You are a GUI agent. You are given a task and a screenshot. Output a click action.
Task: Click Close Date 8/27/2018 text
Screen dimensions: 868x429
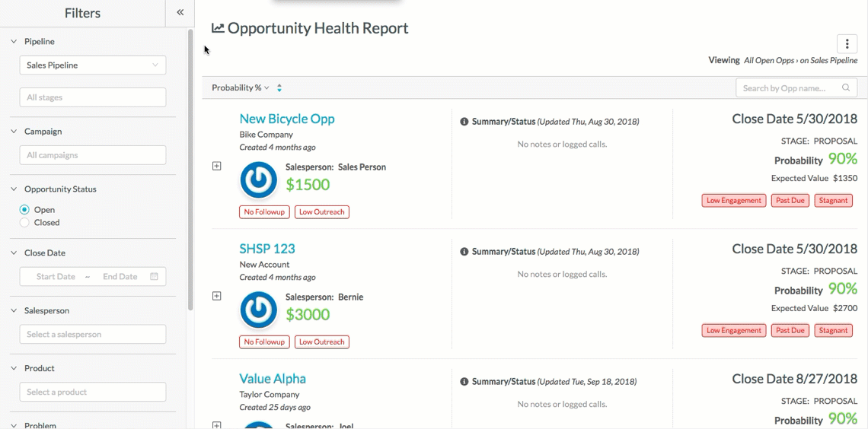coord(795,379)
